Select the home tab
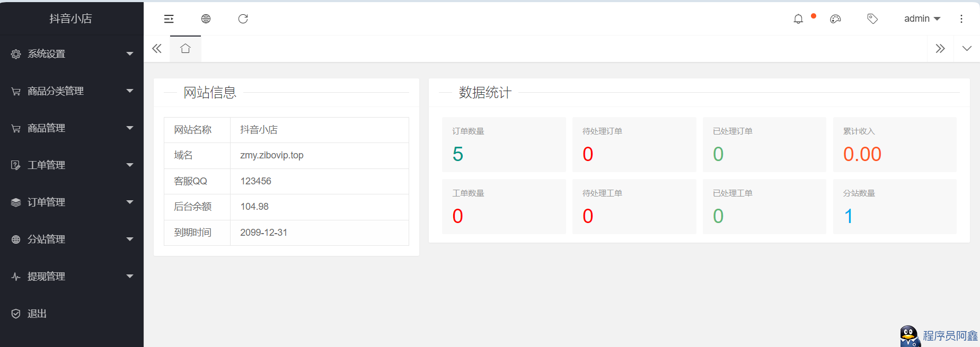 pos(185,49)
